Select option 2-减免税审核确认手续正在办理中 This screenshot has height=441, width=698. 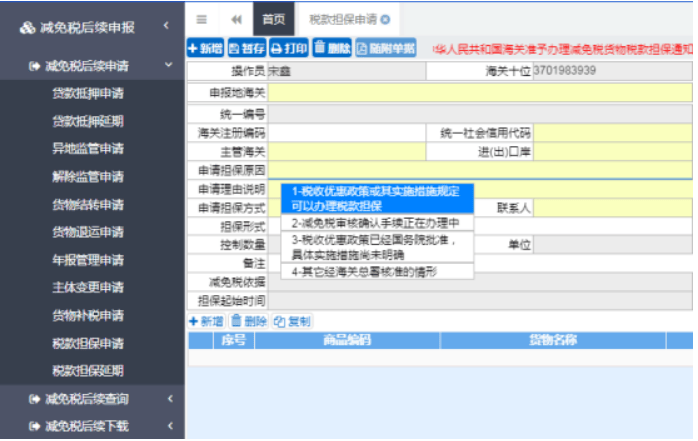pyautogui.click(x=376, y=222)
